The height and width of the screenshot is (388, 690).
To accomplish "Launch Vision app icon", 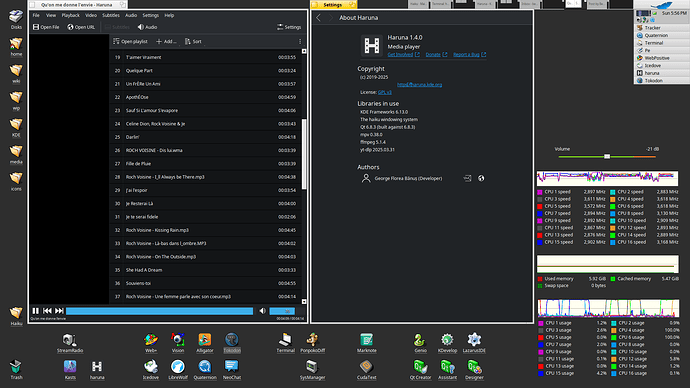I will tap(178, 343).
